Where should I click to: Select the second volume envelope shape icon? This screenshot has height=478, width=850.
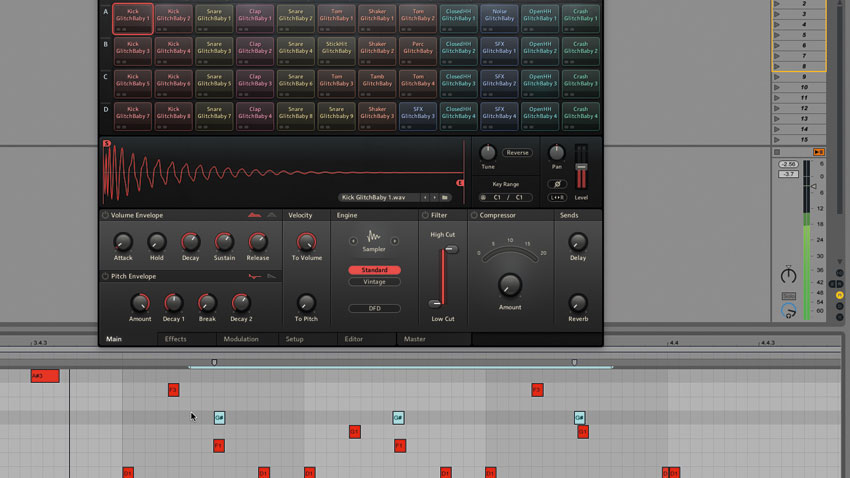pyautogui.click(x=272, y=216)
